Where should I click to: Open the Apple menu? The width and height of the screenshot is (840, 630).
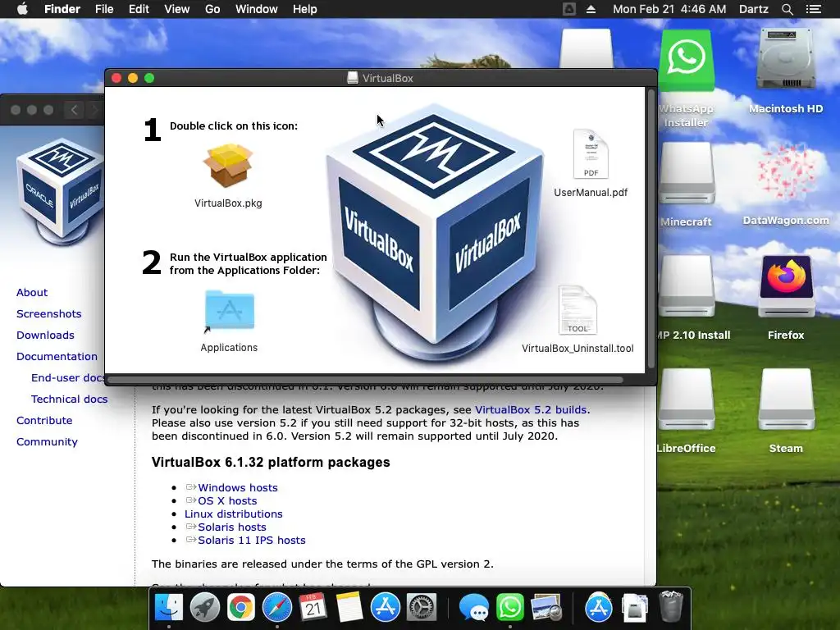click(x=22, y=9)
